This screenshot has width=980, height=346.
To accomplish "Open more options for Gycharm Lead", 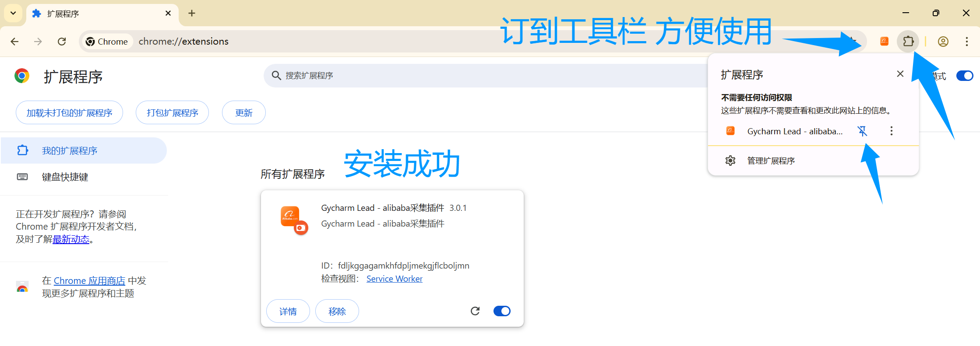I will [x=892, y=131].
